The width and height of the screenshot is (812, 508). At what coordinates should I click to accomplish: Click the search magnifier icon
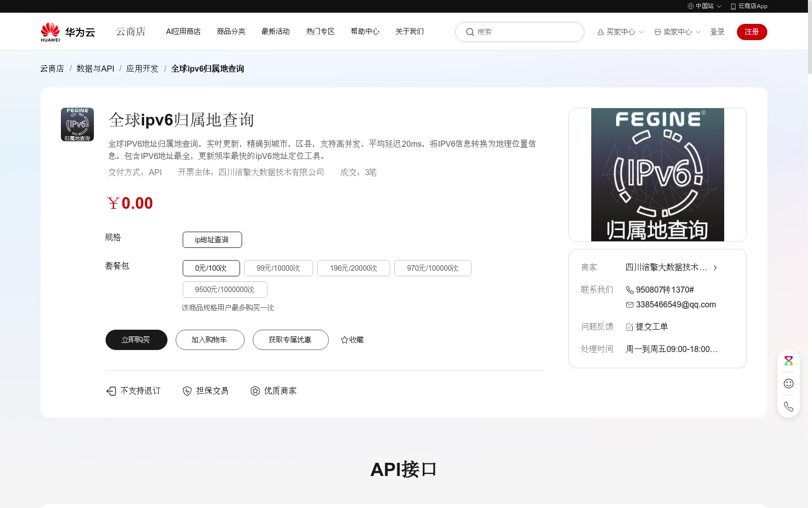[x=470, y=32]
